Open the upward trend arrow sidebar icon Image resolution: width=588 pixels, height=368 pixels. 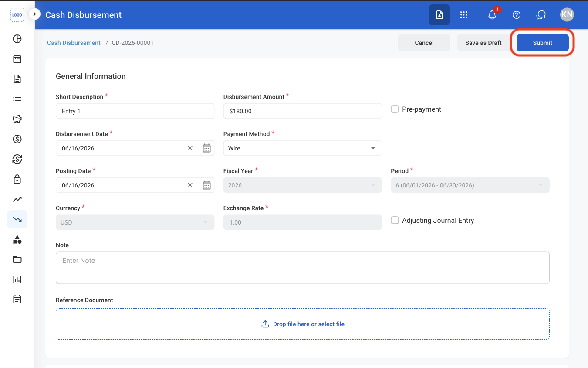click(17, 199)
